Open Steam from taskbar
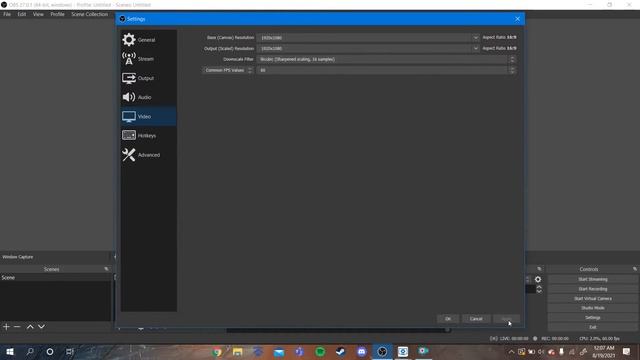Viewport: 640px width, 360px height. (x=341, y=351)
